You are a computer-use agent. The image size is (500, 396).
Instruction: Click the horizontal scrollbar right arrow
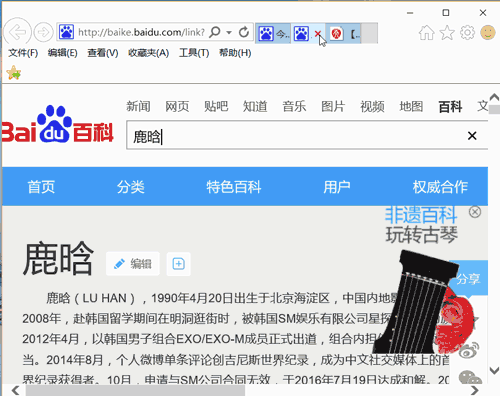click(474, 390)
